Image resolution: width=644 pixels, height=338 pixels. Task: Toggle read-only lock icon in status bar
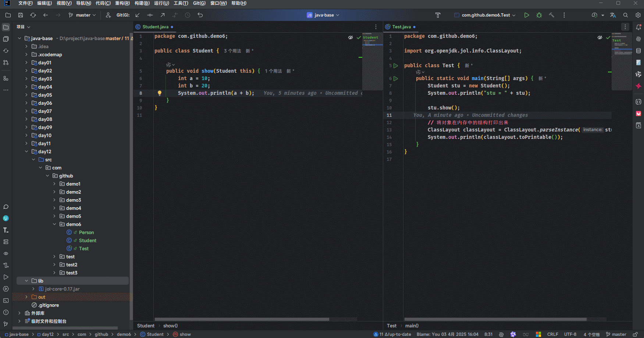635,334
